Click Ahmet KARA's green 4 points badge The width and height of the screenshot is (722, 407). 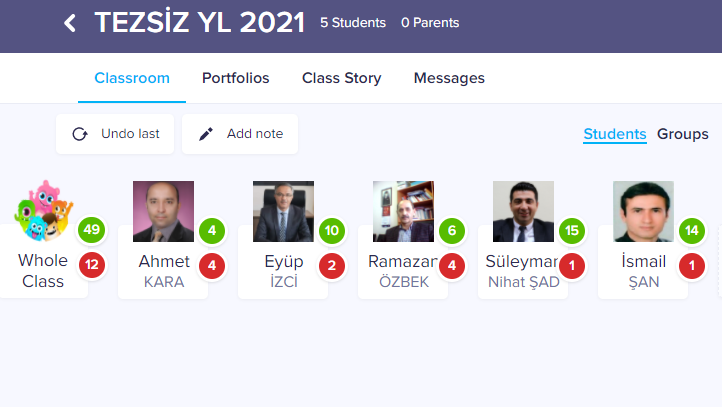(211, 231)
